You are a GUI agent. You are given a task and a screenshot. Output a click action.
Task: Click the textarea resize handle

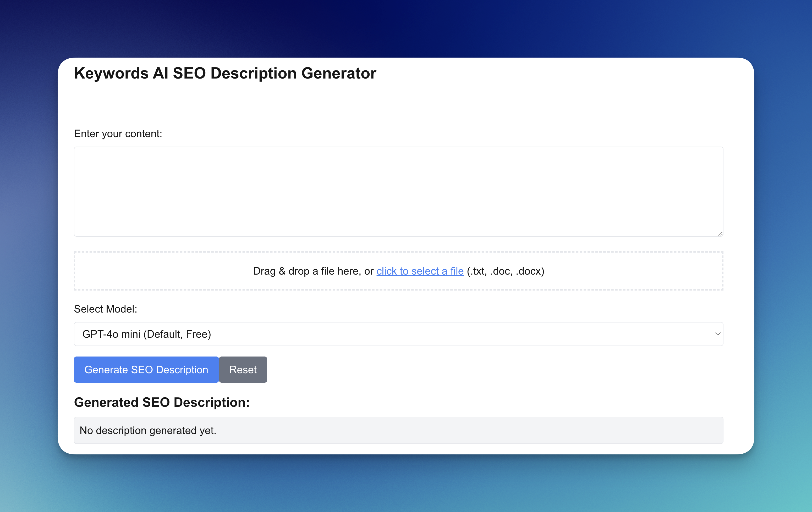point(720,234)
